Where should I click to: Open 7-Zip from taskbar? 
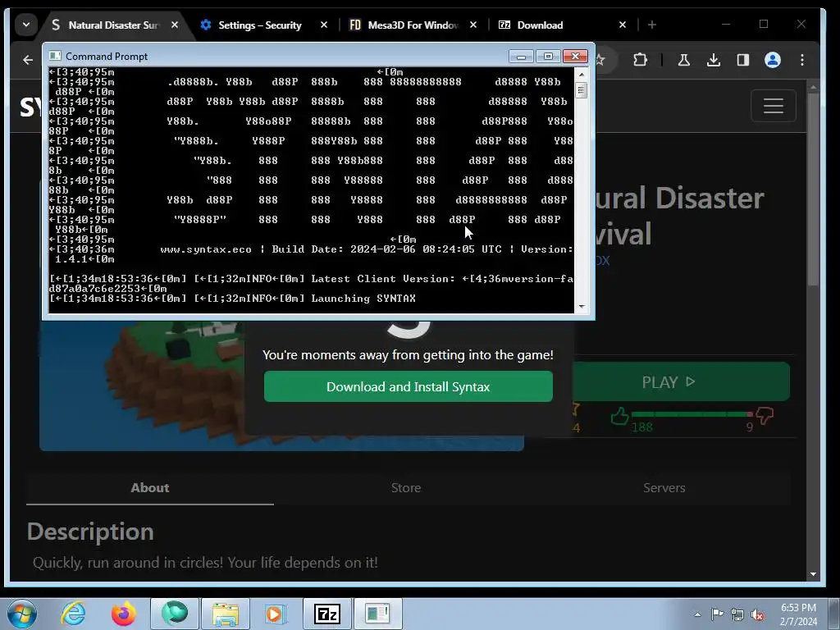(327, 614)
